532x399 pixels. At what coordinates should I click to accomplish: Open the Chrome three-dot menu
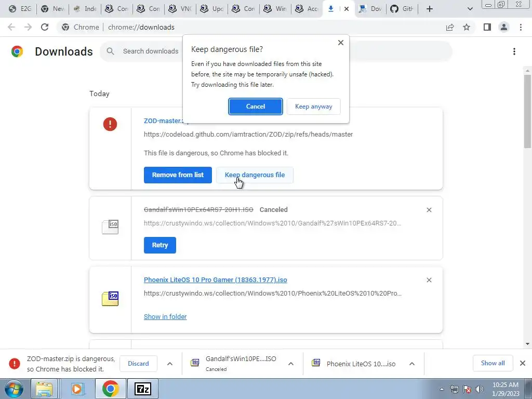pos(521,27)
